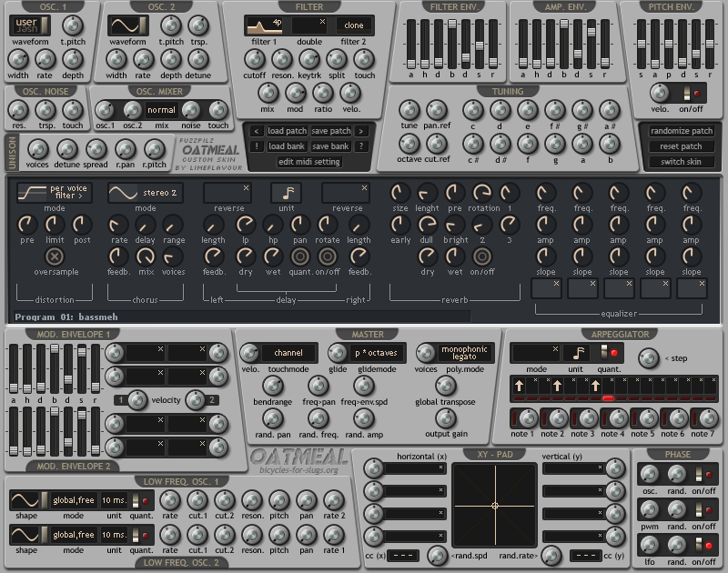Image resolution: width=728 pixels, height=573 pixels.
Task: Click the OSC. 2 sine waveform display
Action: coord(128,25)
